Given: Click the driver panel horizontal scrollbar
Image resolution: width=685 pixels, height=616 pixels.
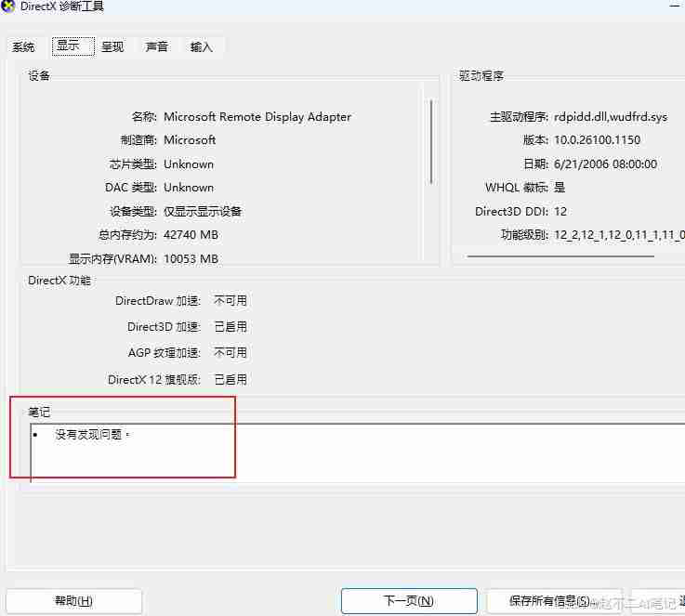Looking at the screenshot, I should 560,256.
